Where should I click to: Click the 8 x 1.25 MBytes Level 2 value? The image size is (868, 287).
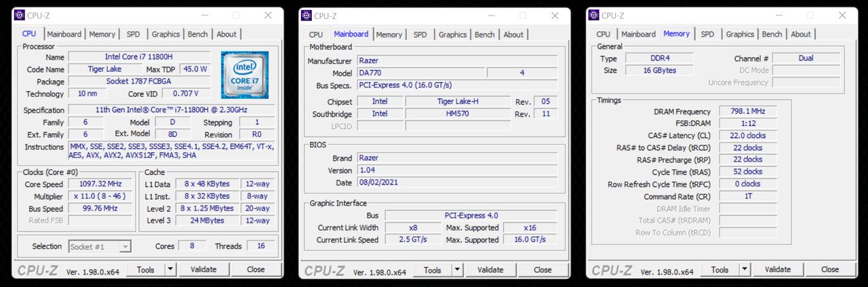(x=208, y=208)
